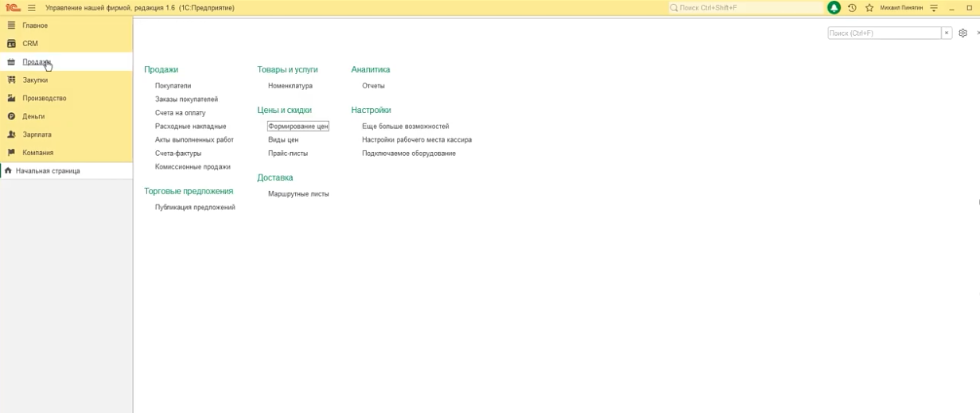
Task: Click the CRM section icon
Action: 11,44
